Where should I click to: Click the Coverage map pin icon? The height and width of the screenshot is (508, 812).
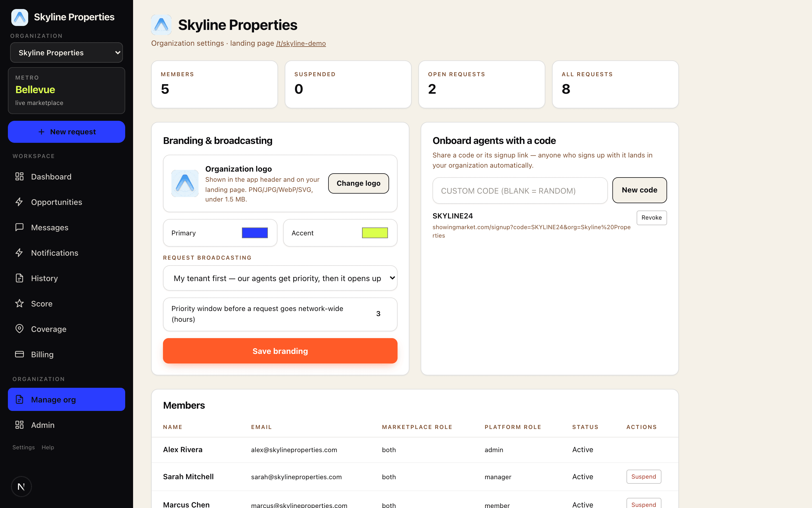19,329
